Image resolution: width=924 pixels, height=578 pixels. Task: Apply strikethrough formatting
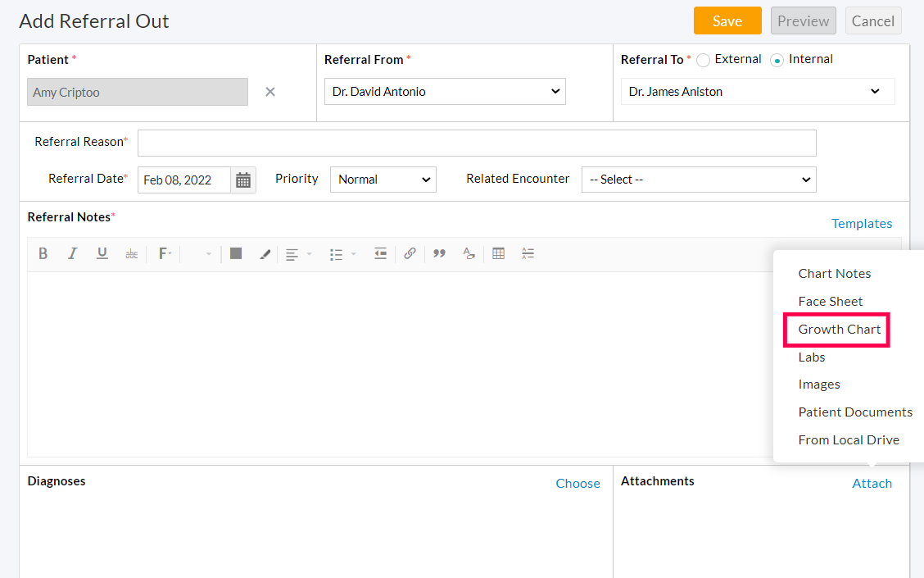[131, 253]
